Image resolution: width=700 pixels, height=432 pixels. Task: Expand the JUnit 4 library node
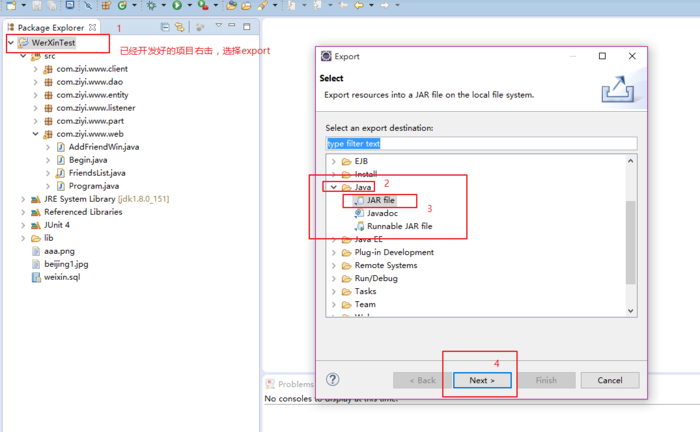23,225
